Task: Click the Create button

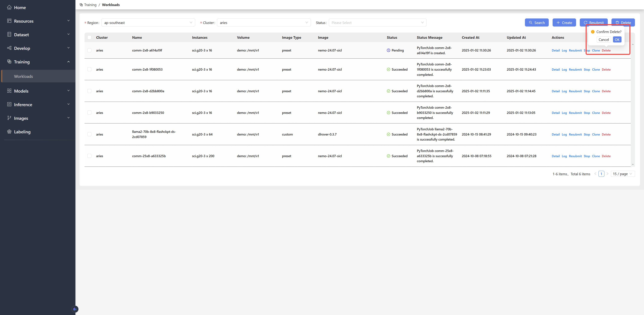Action: click(x=564, y=22)
